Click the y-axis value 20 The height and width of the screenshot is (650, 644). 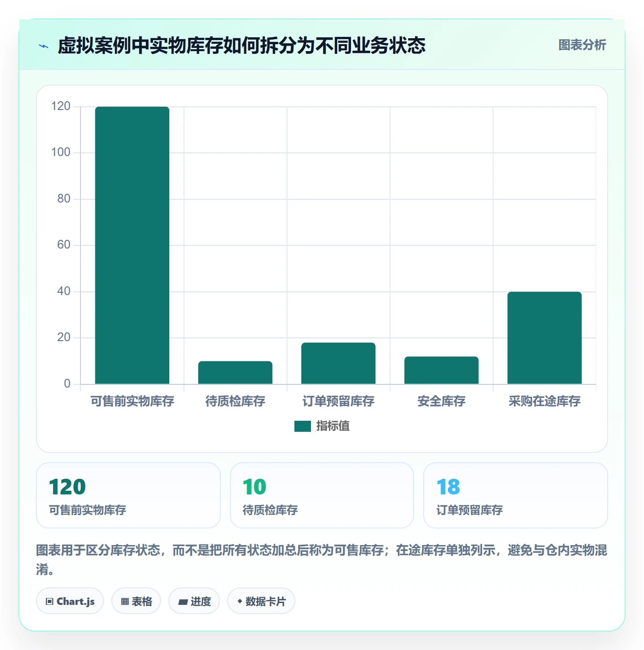pyautogui.click(x=63, y=337)
